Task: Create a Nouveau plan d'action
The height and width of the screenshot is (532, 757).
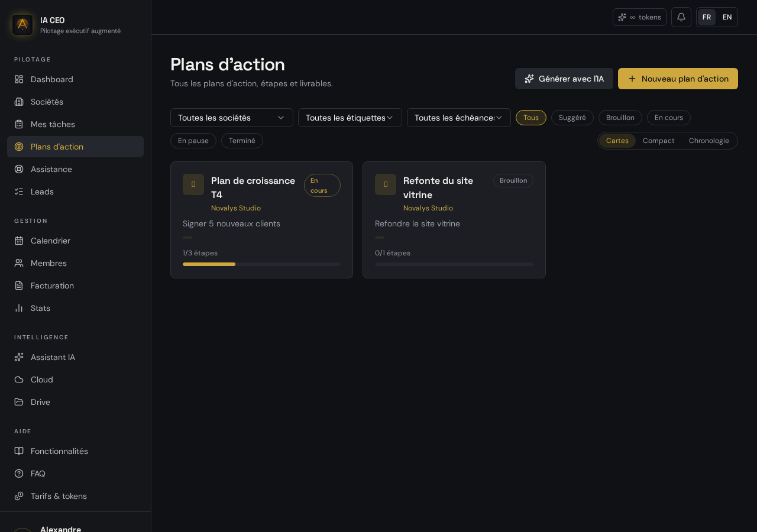Action: pos(678,79)
